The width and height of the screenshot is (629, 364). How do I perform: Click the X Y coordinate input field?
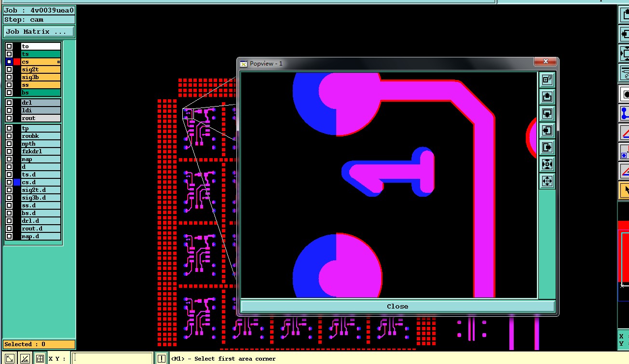click(x=112, y=358)
